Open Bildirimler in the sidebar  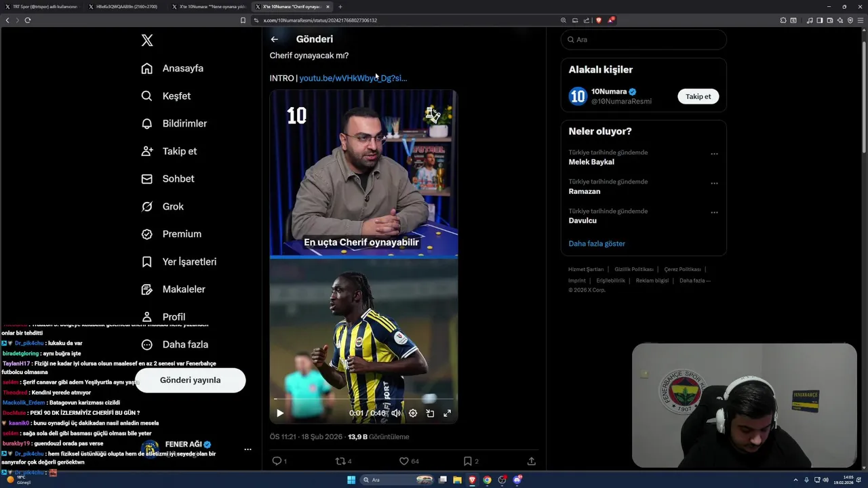point(174,123)
